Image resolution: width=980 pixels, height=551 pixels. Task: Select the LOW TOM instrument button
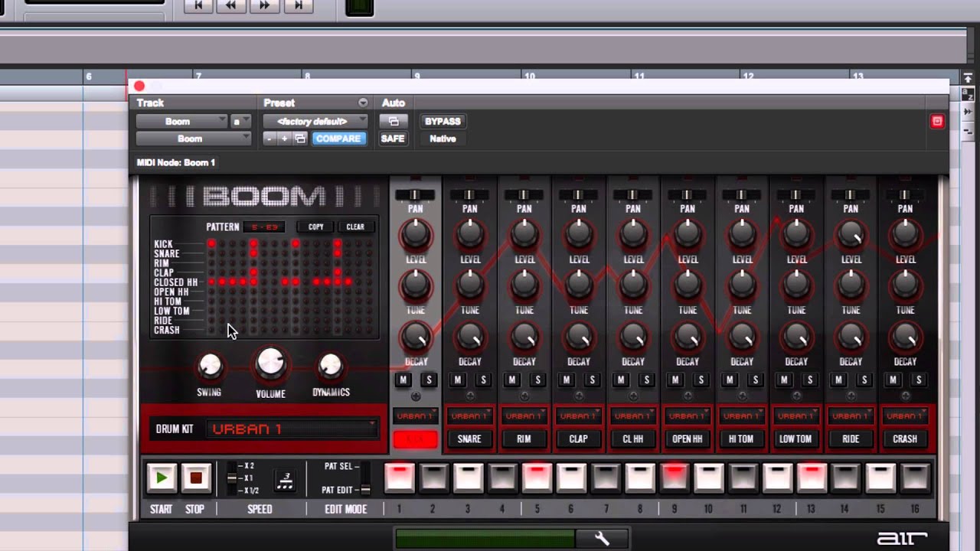click(796, 439)
